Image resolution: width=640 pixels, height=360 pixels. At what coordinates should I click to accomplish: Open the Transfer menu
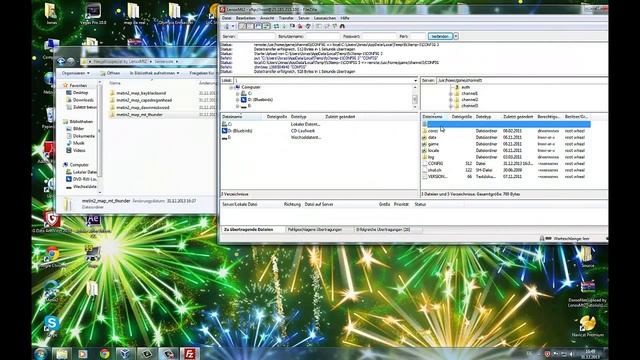point(286,18)
